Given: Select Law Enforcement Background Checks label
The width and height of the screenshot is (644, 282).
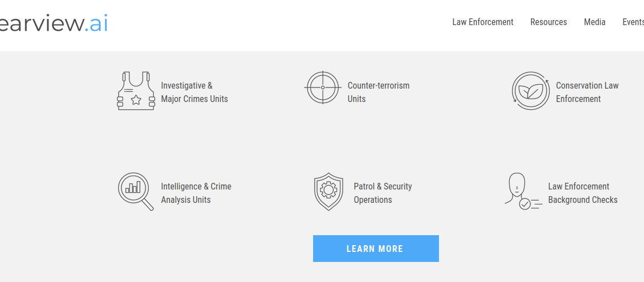Looking at the screenshot, I should click(x=582, y=193).
